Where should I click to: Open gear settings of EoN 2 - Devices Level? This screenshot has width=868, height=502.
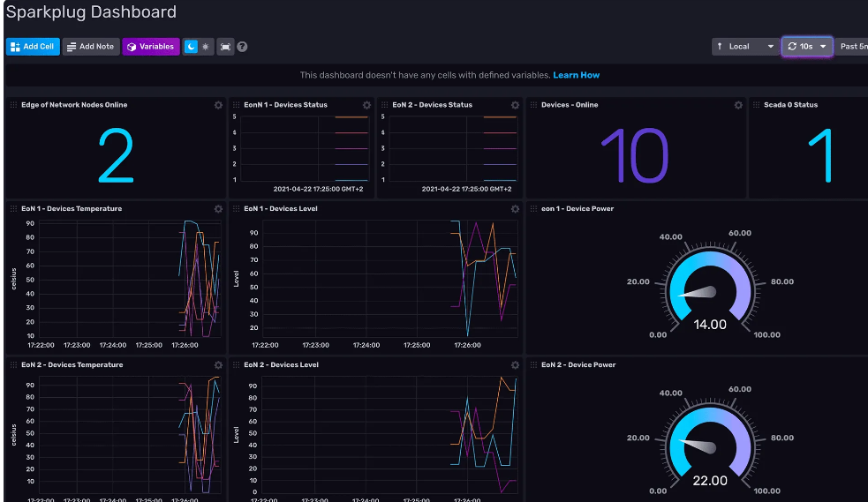coord(515,365)
